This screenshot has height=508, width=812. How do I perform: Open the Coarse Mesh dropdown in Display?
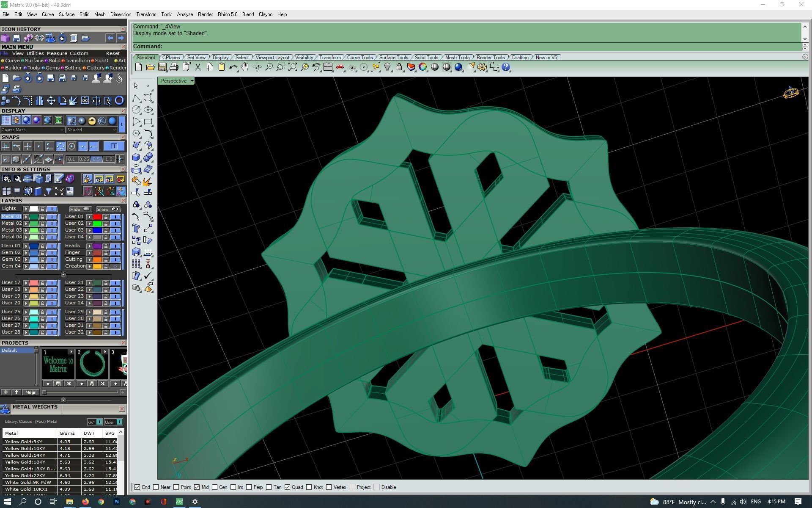[33, 130]
